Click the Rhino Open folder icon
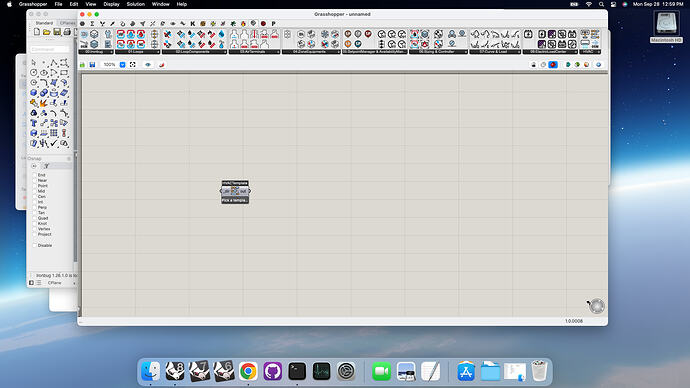 [47, 32]
